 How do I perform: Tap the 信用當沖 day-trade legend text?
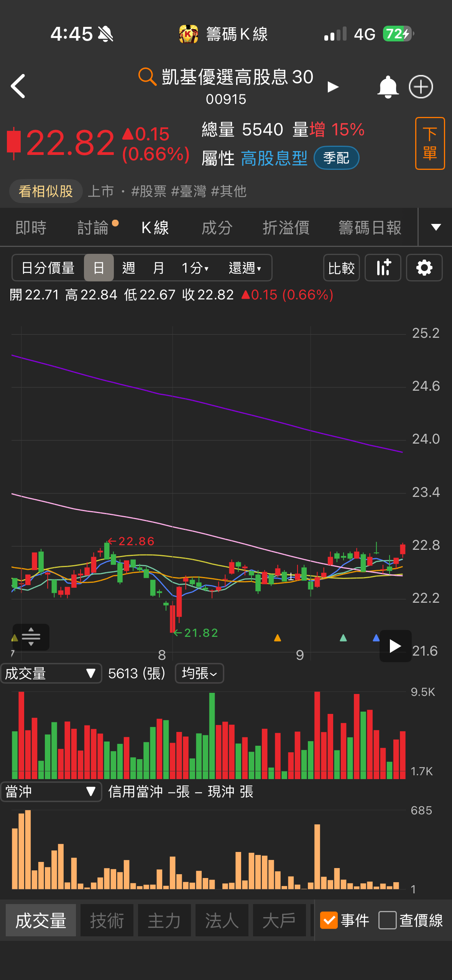point(135,791)
